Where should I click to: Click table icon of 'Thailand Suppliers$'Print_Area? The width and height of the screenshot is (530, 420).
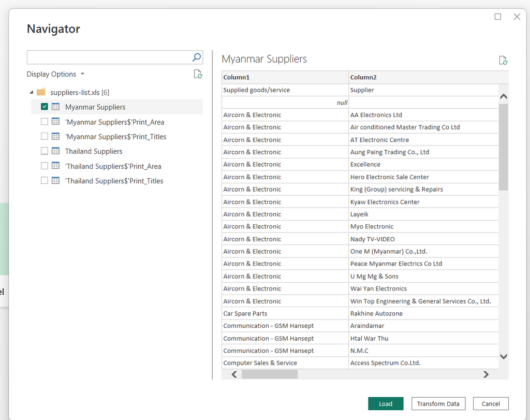[x=55, y=166]
